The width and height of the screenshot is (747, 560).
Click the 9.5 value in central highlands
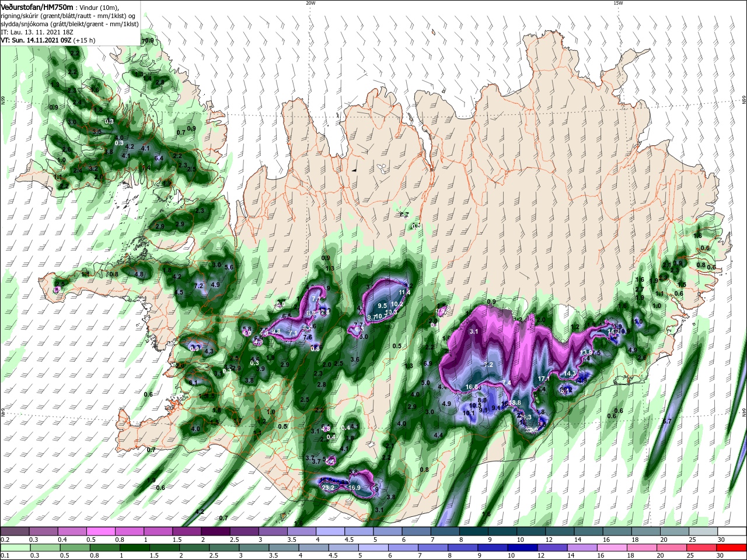(382, 305)
